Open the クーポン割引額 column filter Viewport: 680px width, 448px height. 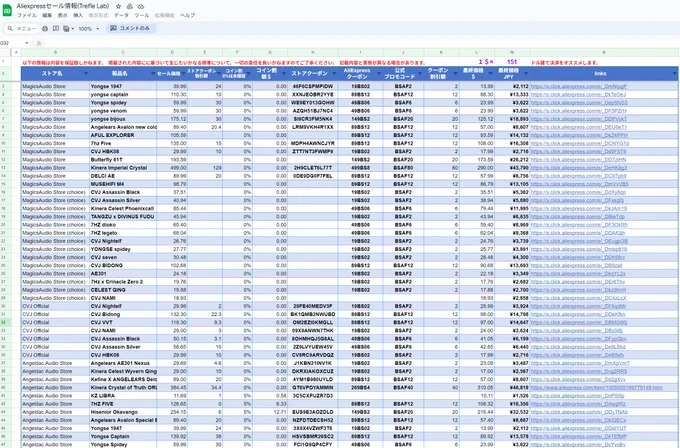click(455, 74)
